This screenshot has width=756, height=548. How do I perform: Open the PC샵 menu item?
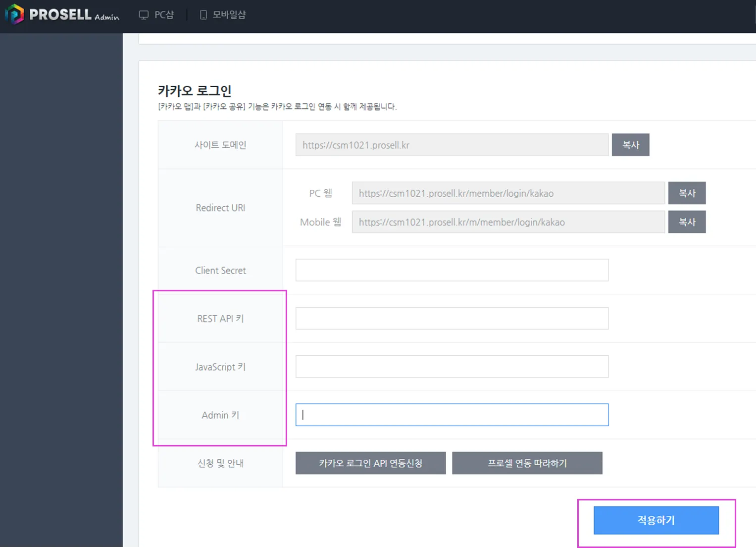click(156, 15)
